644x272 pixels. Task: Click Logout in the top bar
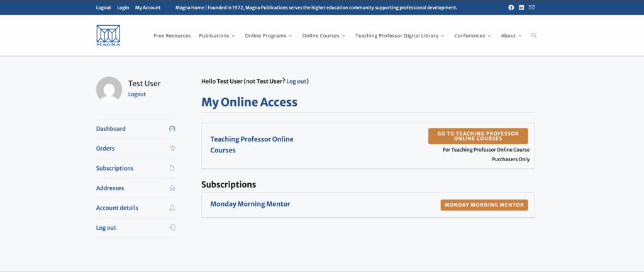(104, 8)
